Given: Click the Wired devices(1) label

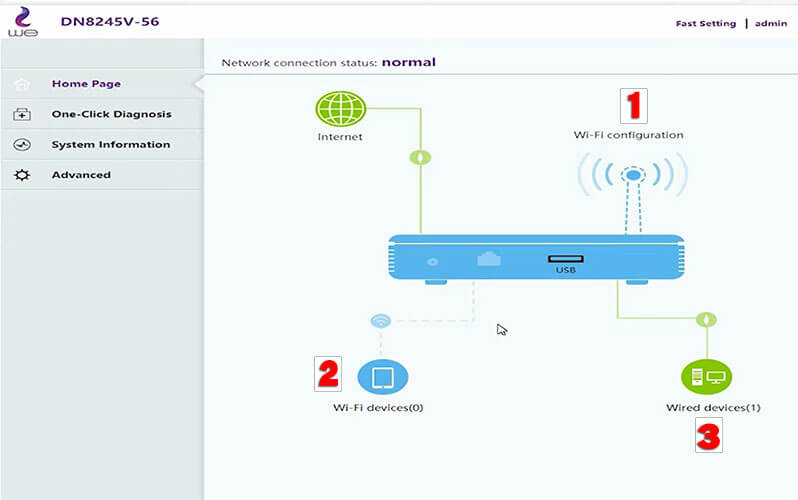Looking at the screenshot, I should [x=713, y=408].
